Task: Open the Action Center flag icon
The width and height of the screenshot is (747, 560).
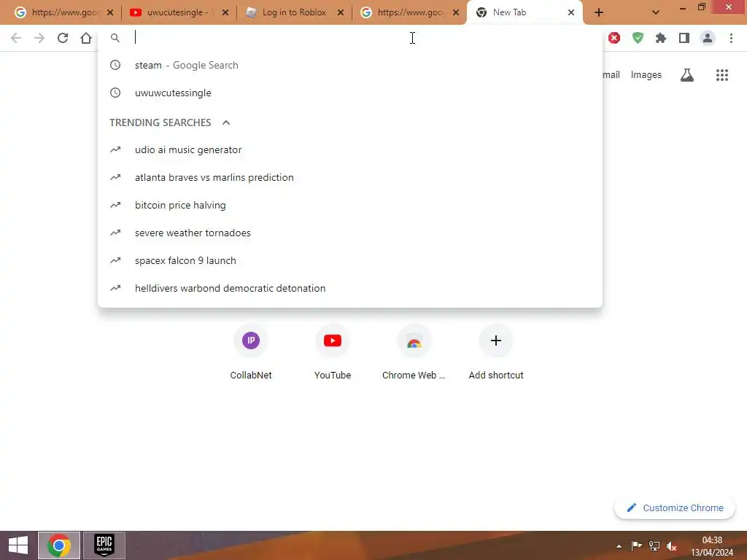Action: point(636,546)
